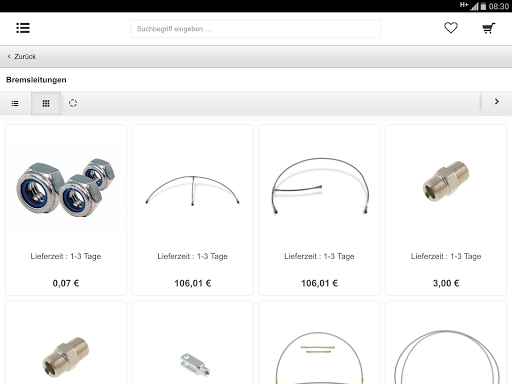Click the Bremsleitungen category heading
This screenshot has width=512, height=384.
pos(36,80)
